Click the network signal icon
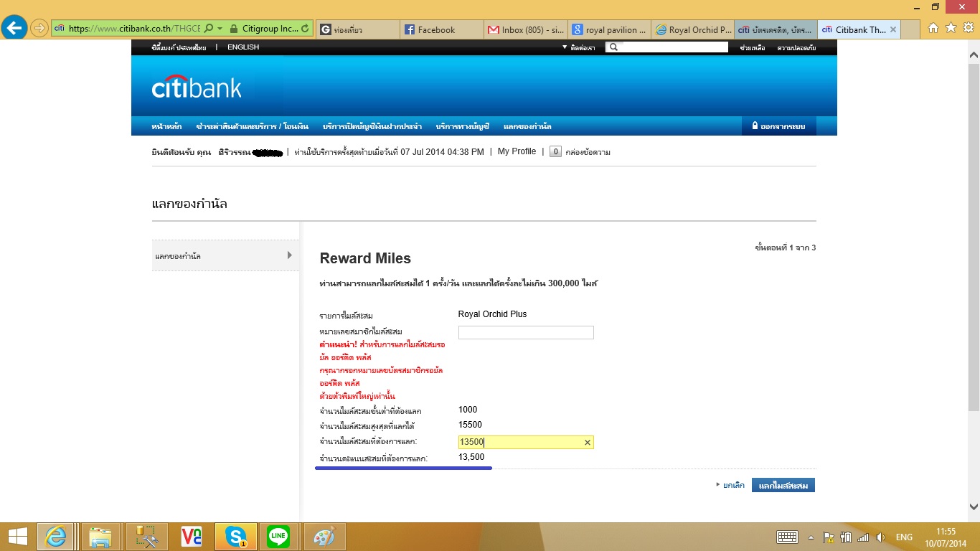This screenshot has height=551, width=980. [x=862, y=537]
